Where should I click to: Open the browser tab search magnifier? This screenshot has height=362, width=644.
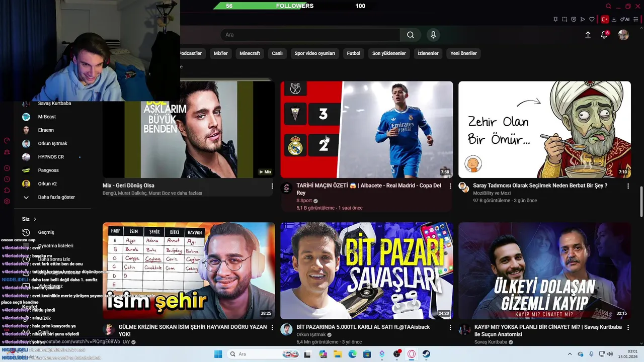click(608, 6)
